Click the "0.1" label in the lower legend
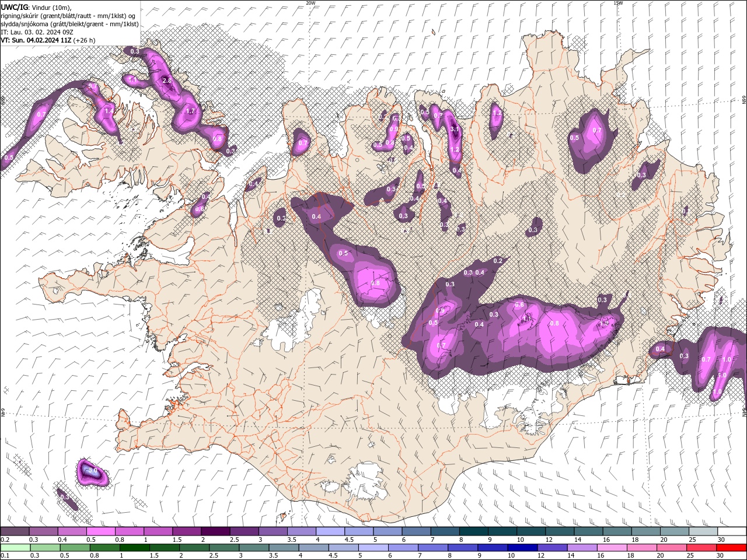The width and height of the screenshot is (747, 560). tap(5, 556)
